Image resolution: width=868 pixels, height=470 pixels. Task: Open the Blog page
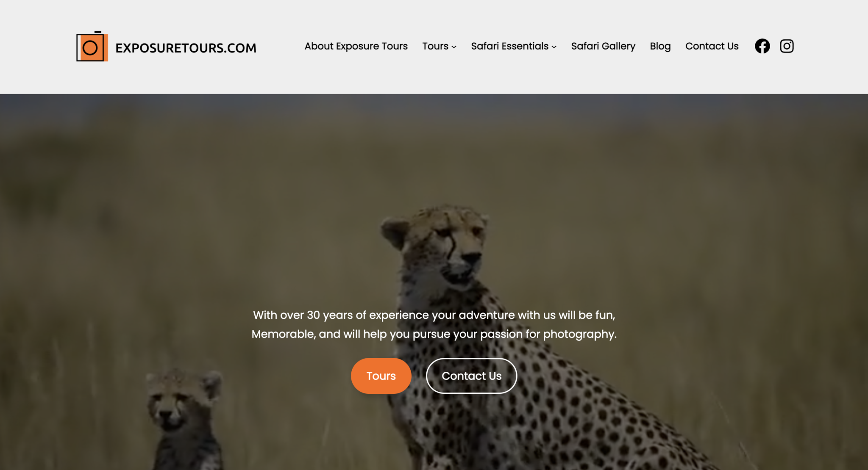pyautogui.click(x=660, y=46)
